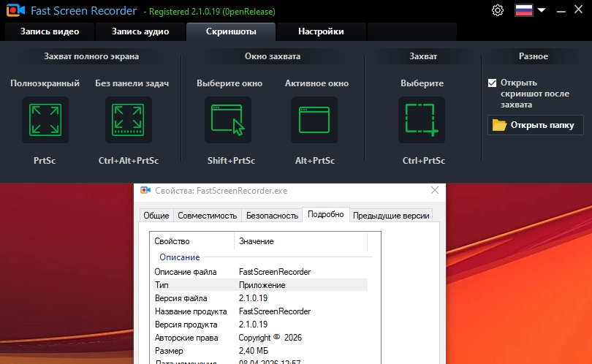The image size is (592, 364).
Task: Select the Без панели задач capture icon
Action: (x=129, y=120)
